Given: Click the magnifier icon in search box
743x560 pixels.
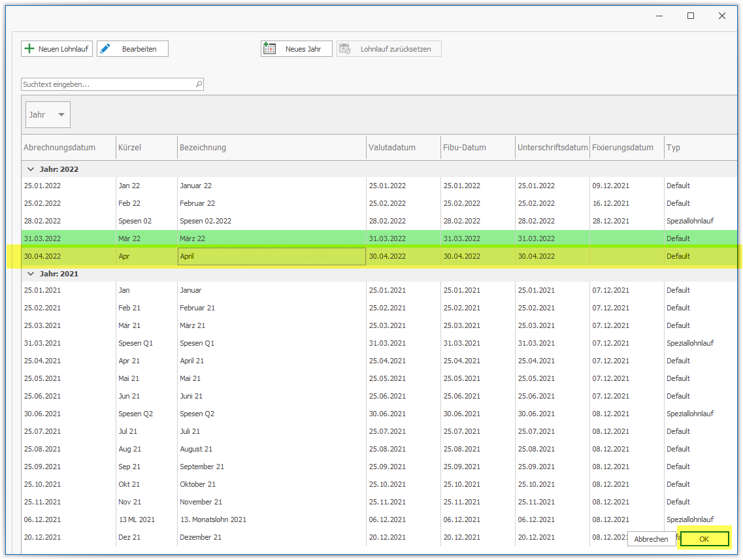Looking at the screenshot, I should [199, 84].
